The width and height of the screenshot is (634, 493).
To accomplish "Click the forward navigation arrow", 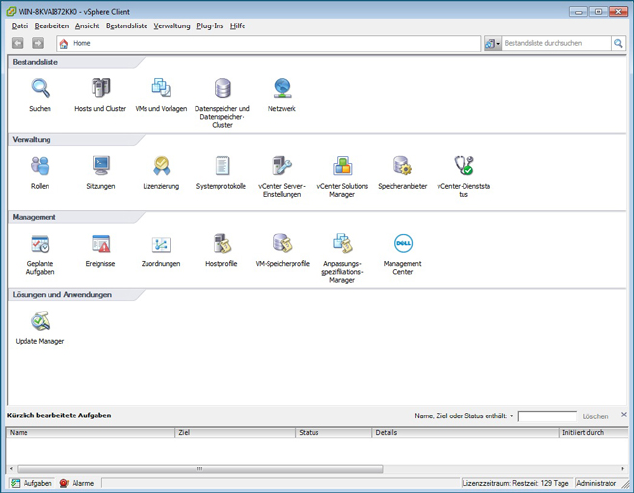I will [38, 43].
